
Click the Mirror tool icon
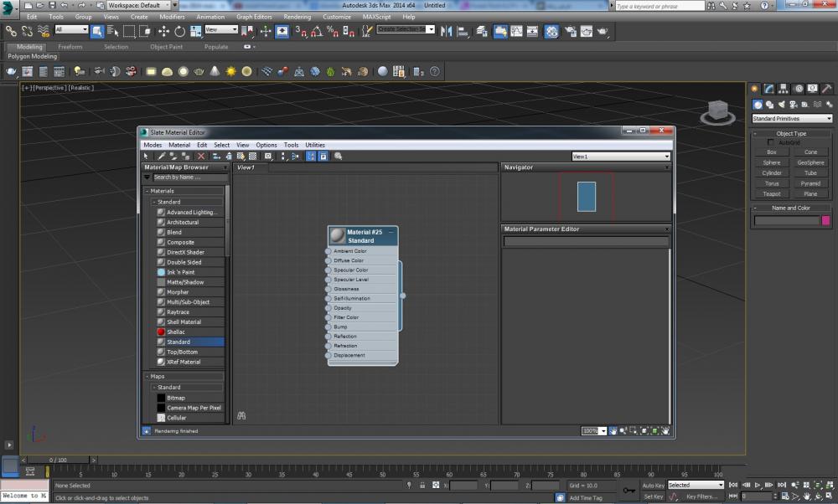[447, 32]
